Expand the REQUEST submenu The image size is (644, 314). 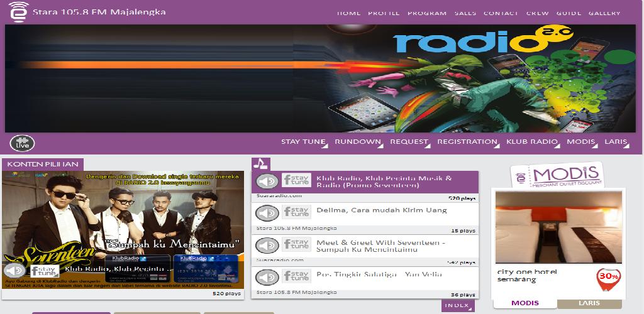[x=410, y=143]
